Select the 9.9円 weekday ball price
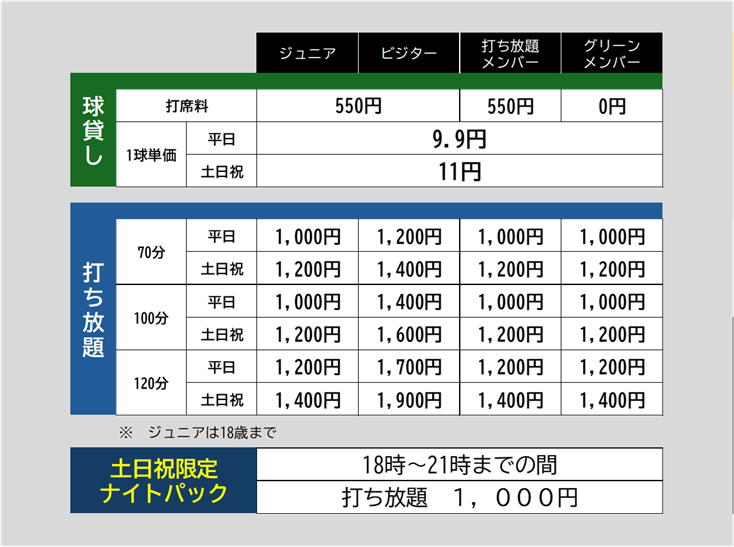Image resolution: width=734 pixels, height=547 pixels. tap(459, 138)
